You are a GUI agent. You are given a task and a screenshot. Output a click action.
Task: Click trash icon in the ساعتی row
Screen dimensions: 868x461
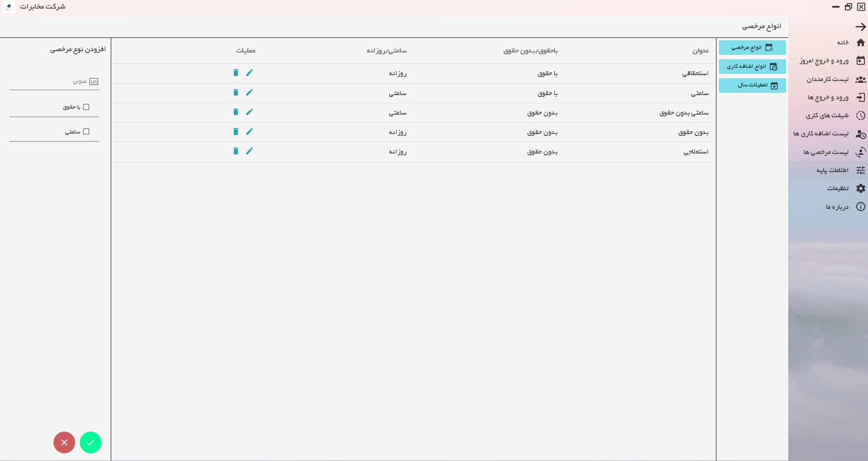tap(236, 92)
